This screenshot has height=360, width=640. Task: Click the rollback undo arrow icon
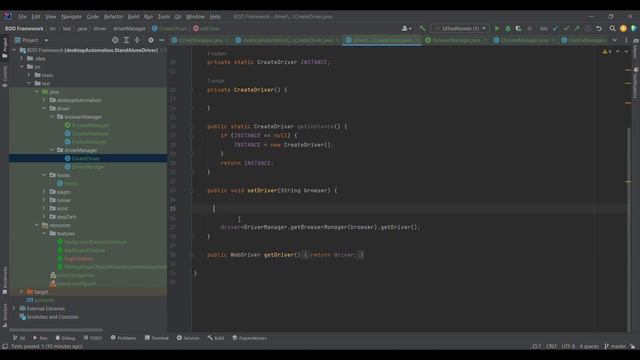pos(599,29)
